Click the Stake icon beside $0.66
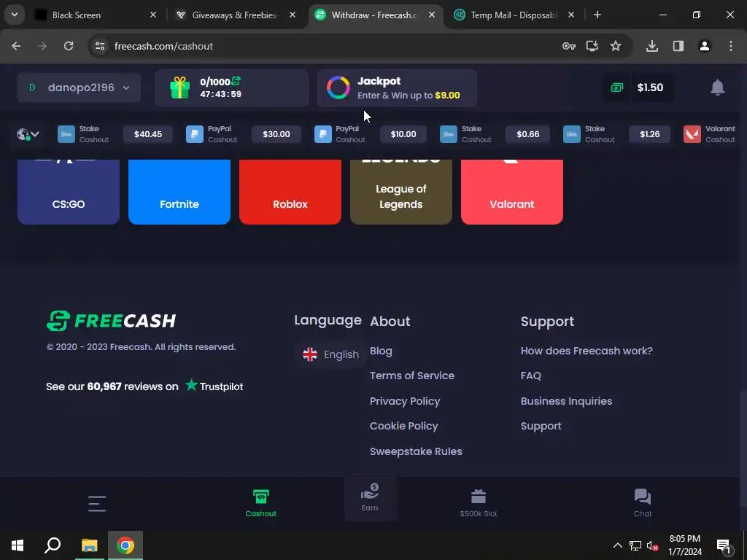Image resolution: width=747 pixels, height=560 pixels. (x=449, y=134)
